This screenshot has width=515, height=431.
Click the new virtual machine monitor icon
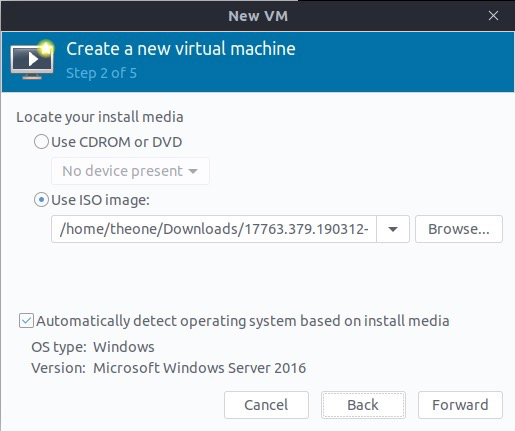(32, 60)
